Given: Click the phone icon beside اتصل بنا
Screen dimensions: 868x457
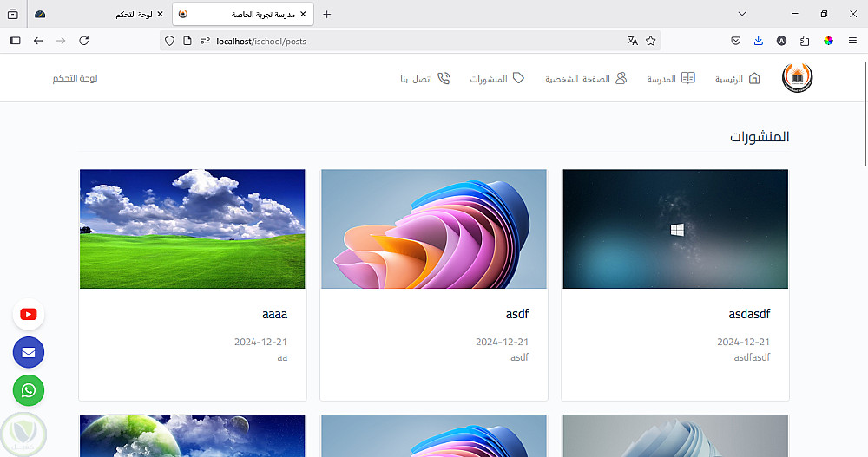Looking at the screenshot, I should (x=444, y=79).
